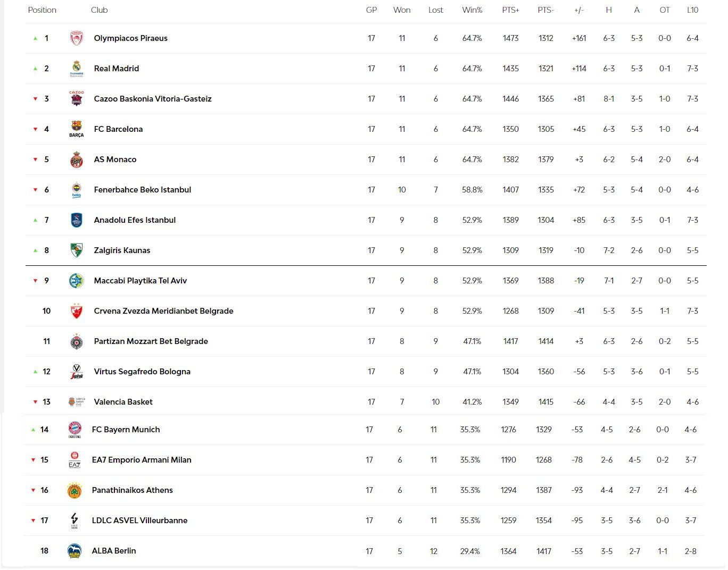This screenshot has width=728, height=570.
Task: Click the ALBA Berlin club logo
Action: click(75, 551)
